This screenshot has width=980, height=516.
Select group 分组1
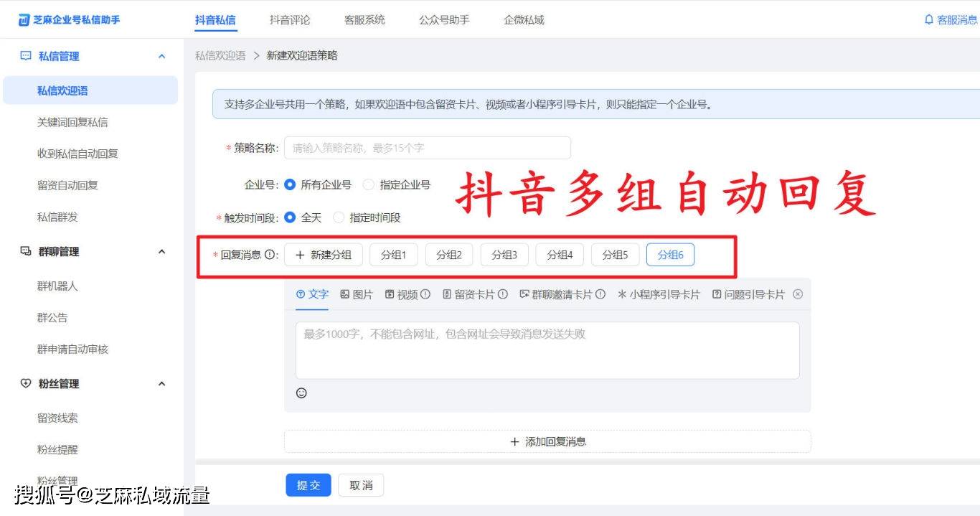tap(393, 255)
